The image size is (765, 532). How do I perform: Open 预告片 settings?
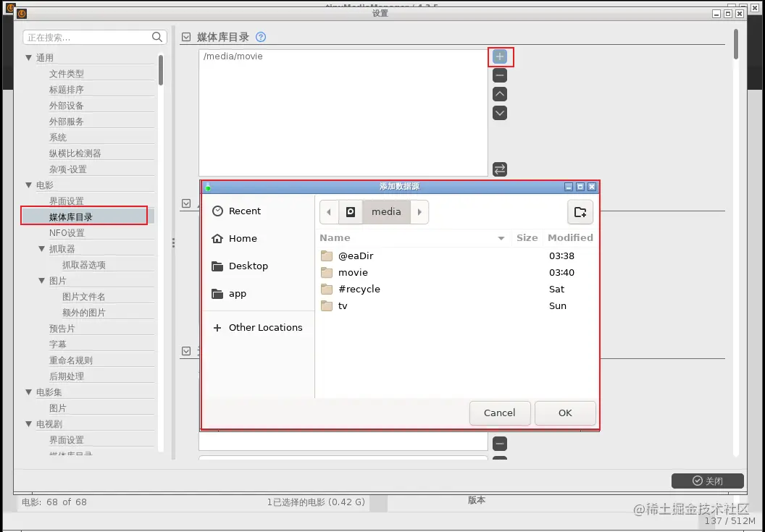pos(62,329)
